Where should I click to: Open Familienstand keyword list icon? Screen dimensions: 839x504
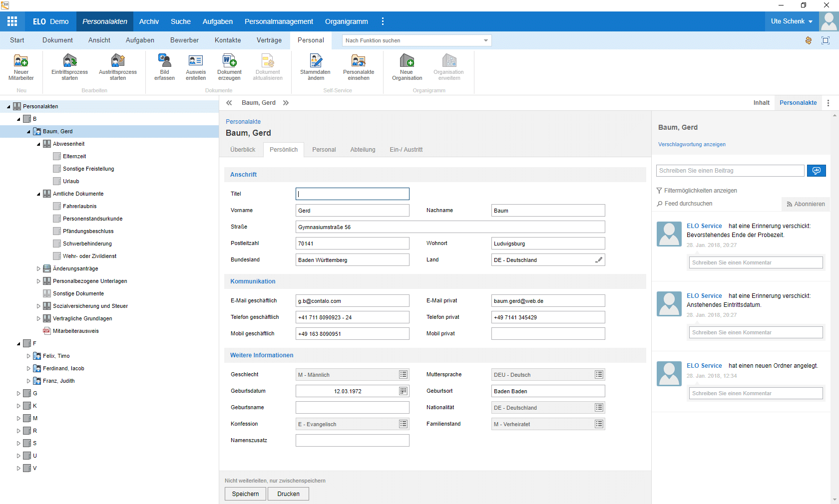(x=599, y=424)
